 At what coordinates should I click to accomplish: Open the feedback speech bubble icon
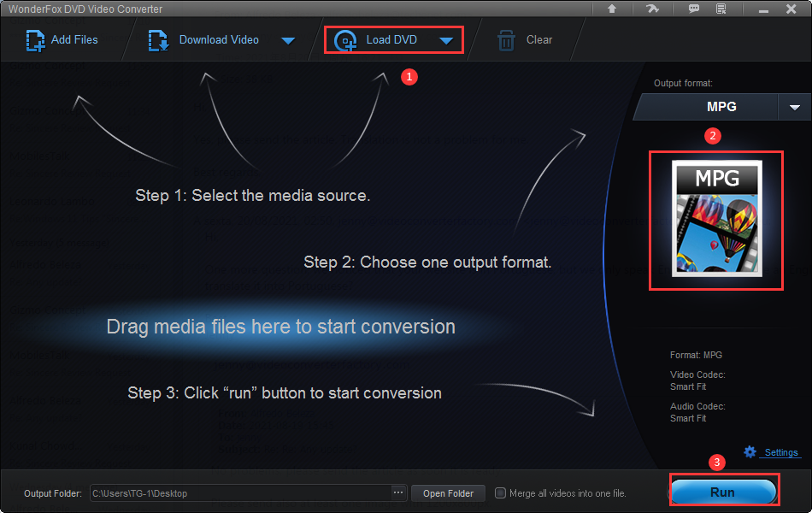694,9
